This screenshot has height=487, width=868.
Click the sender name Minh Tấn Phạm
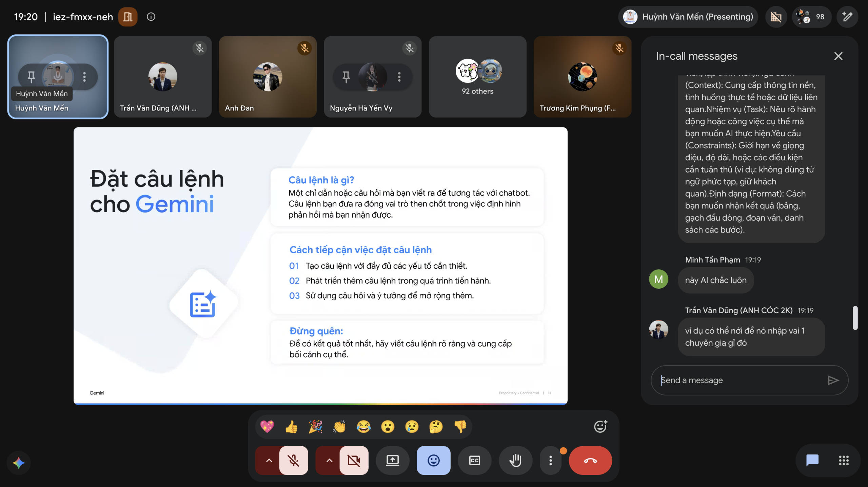point(712,260)
